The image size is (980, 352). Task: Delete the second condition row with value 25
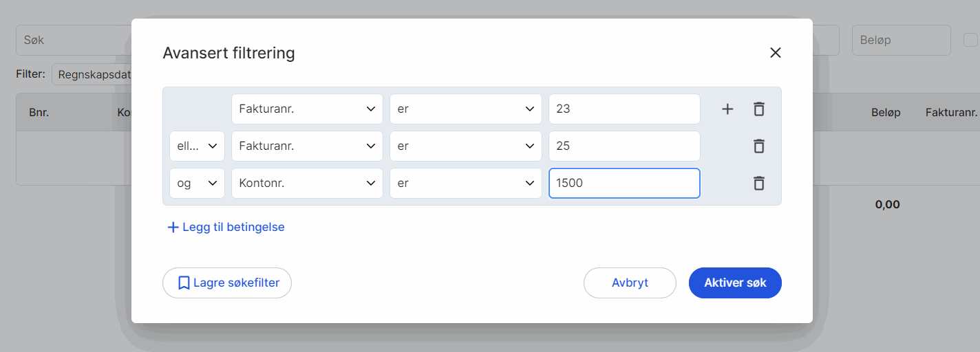(758, 146)
